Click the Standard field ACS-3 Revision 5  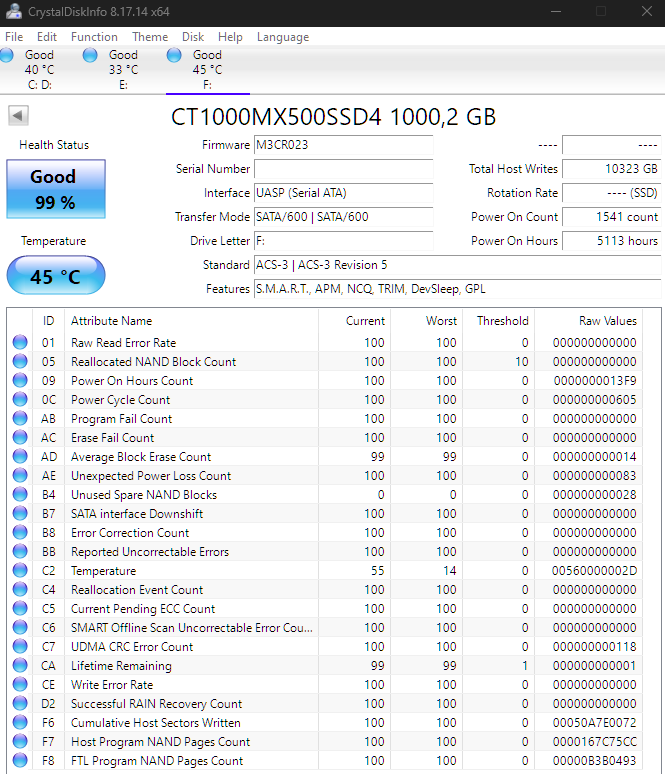458,265
